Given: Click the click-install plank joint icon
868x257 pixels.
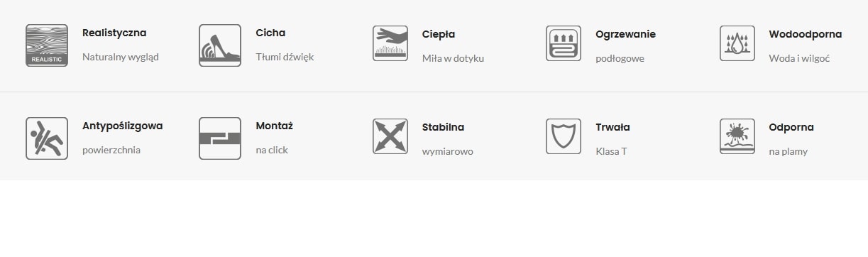Looking at the screenshot, I should coord(220,138).
